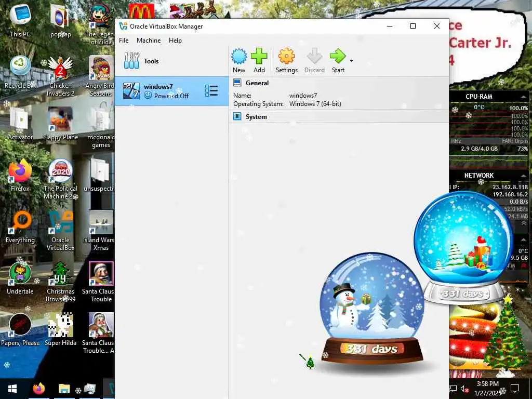This screenshot has height=399, width=532.
Task: Click the muted speaker tray icon
Action: point(464,389)
